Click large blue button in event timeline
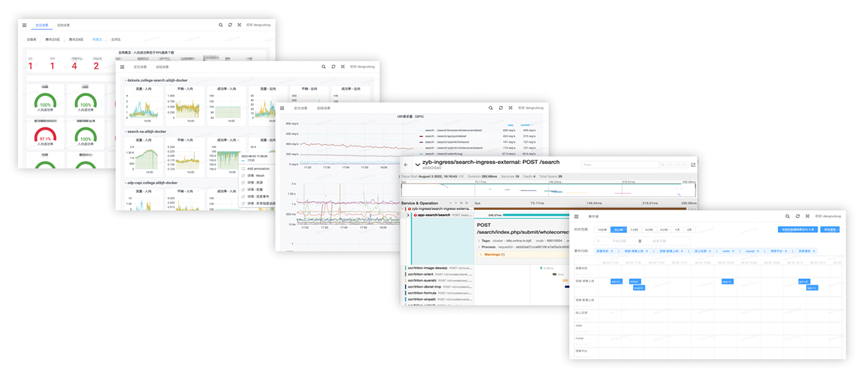The height and width of the screenshot is (375, 865). coord(797,229)
